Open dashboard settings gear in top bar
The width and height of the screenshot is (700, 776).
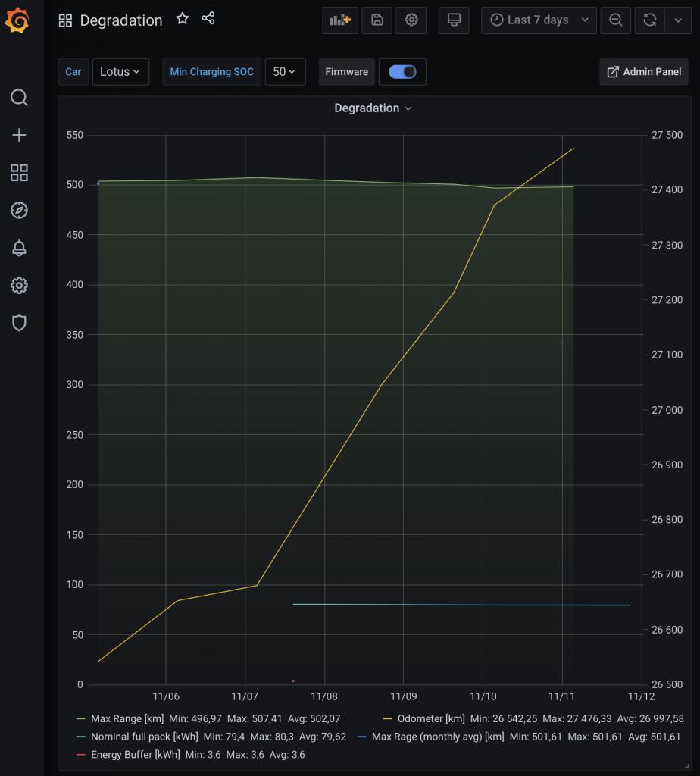[x=411, y=20]
